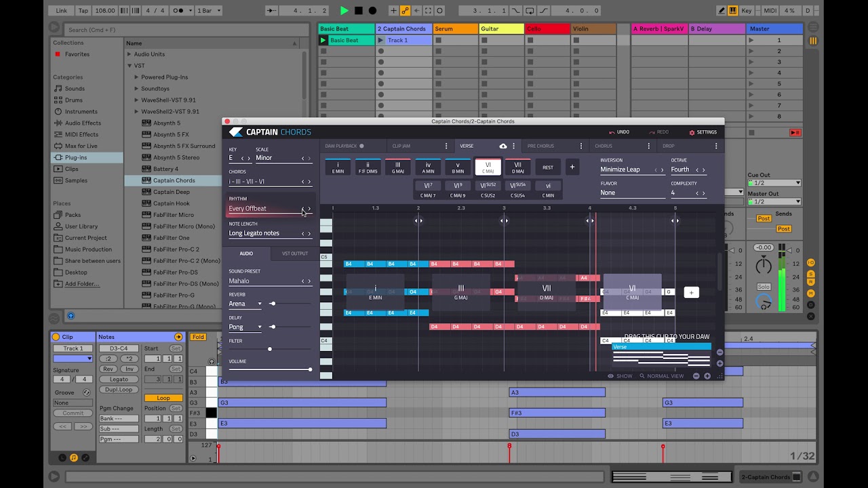Image resolution: width=868 pixels, height=488 pixels.
Task: Toggle the metronome icon in the top bar
Action: 181,11
